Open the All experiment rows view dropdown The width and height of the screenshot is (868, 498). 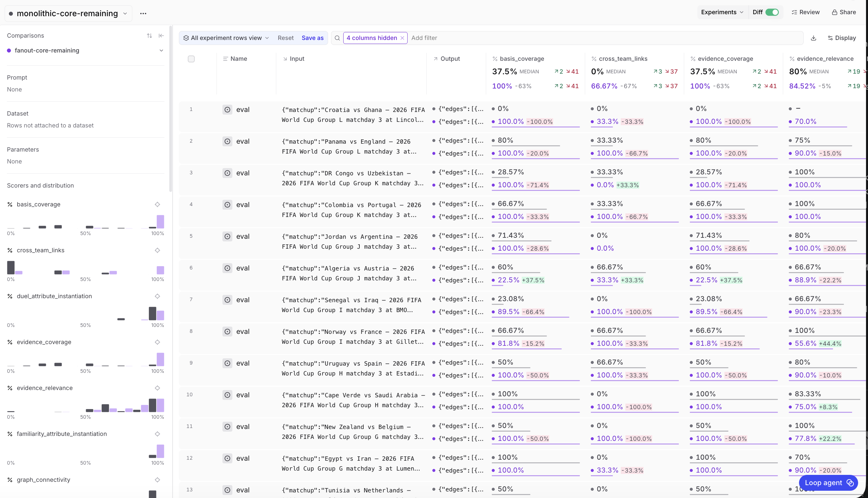coord(226,38)
